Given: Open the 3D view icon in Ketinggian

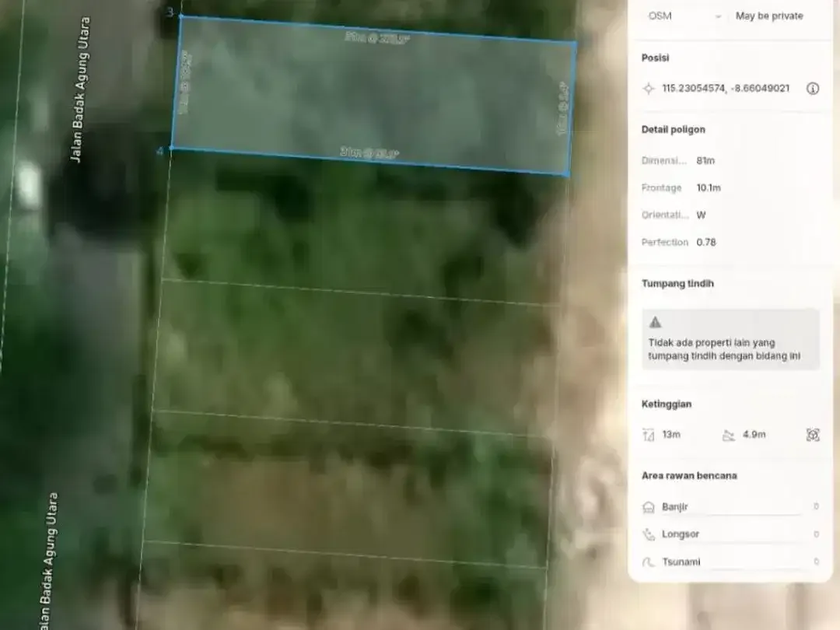Looking at the screenshot, I should tap(813, 435).
